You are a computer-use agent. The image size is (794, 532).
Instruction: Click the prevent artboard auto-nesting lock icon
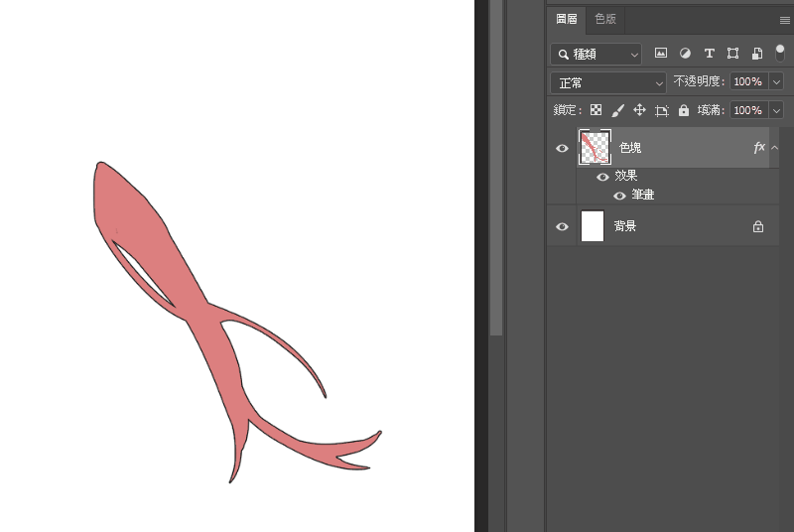point(662,110)
